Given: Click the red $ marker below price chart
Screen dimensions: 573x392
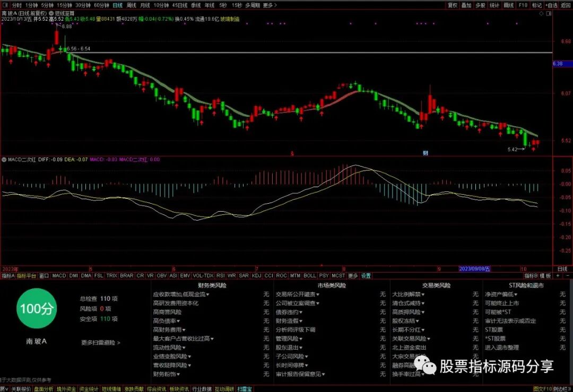Looking at the screenshot, I should [292, 154].
